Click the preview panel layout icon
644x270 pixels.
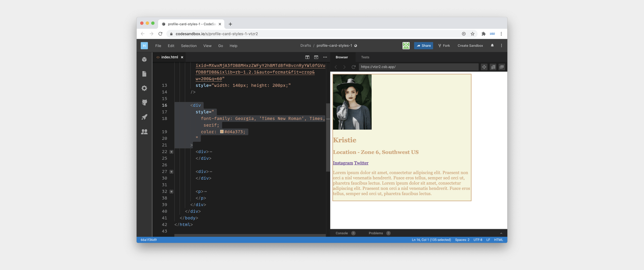tap(493, 67)
